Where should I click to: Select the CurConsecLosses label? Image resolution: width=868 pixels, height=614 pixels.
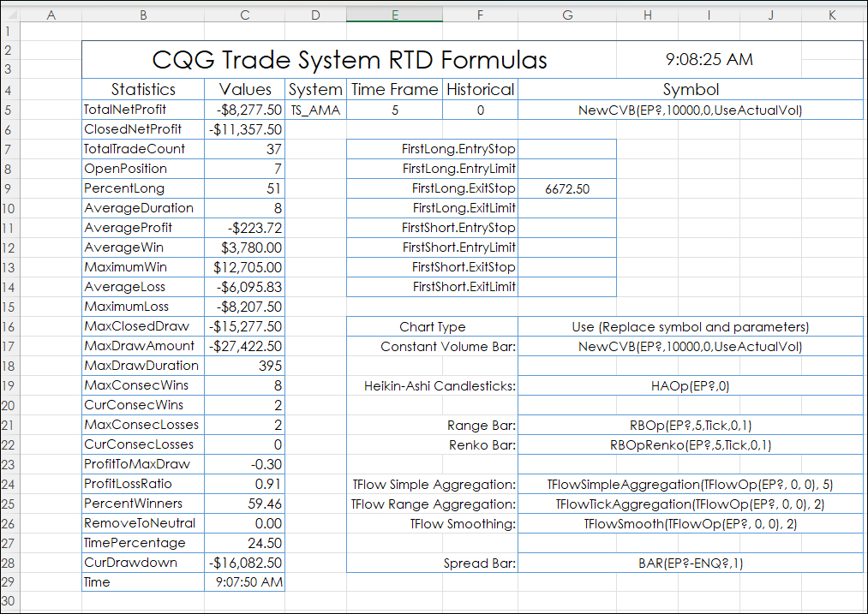click(x=143, y=444)
